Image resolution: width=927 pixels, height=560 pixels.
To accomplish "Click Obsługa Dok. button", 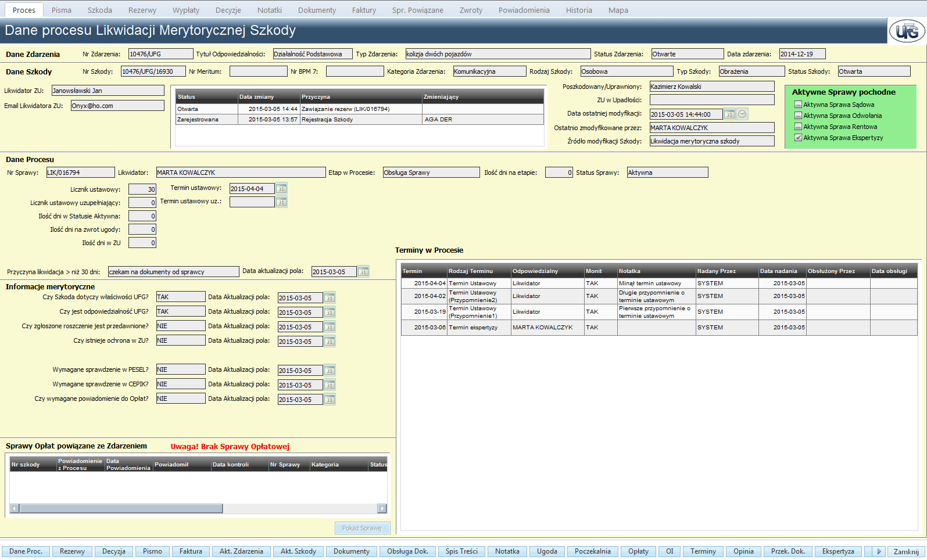I will point(408,551).
